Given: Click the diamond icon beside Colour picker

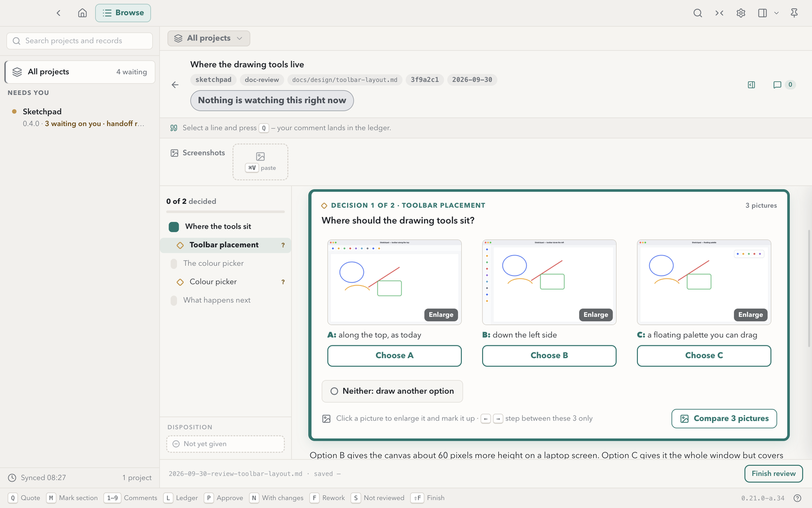Looking at the screenshot, I should 180,282.
